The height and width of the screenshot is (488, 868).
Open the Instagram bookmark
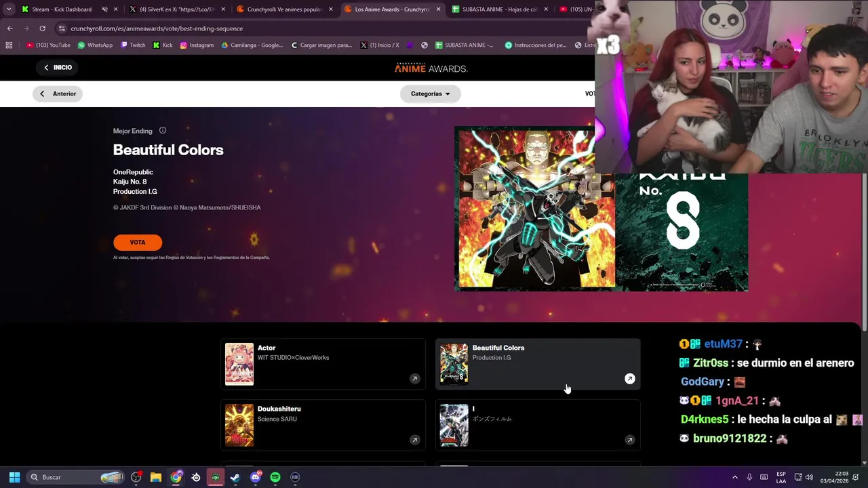point(197,45)
